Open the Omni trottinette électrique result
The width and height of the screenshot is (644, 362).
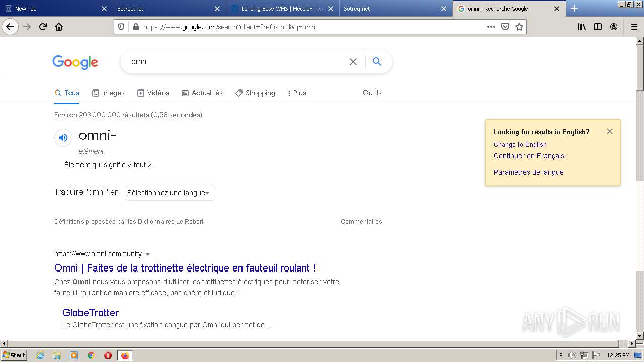185,268
